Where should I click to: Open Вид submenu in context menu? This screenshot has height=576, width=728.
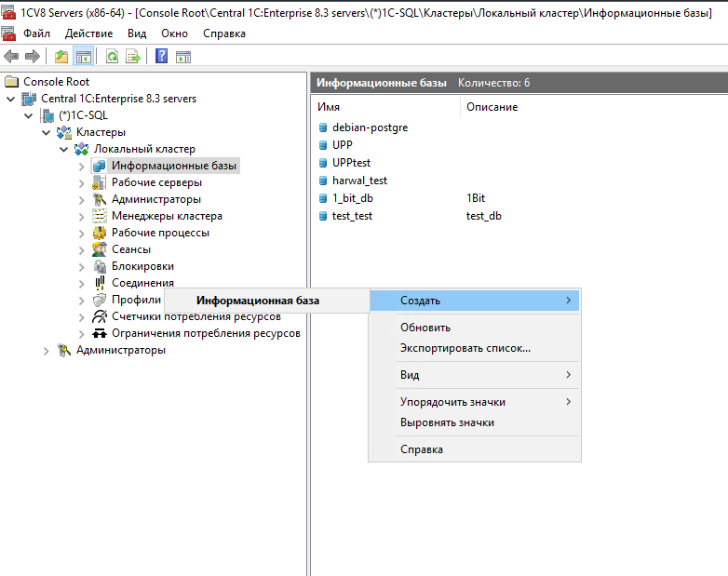coord(475,375)
